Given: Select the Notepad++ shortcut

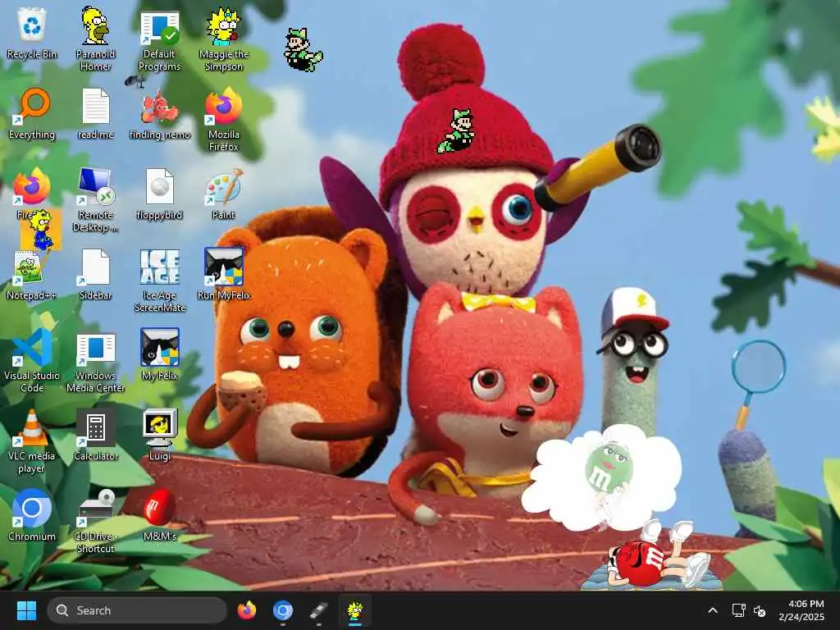Looking at the screenshot, I should 31,274.
